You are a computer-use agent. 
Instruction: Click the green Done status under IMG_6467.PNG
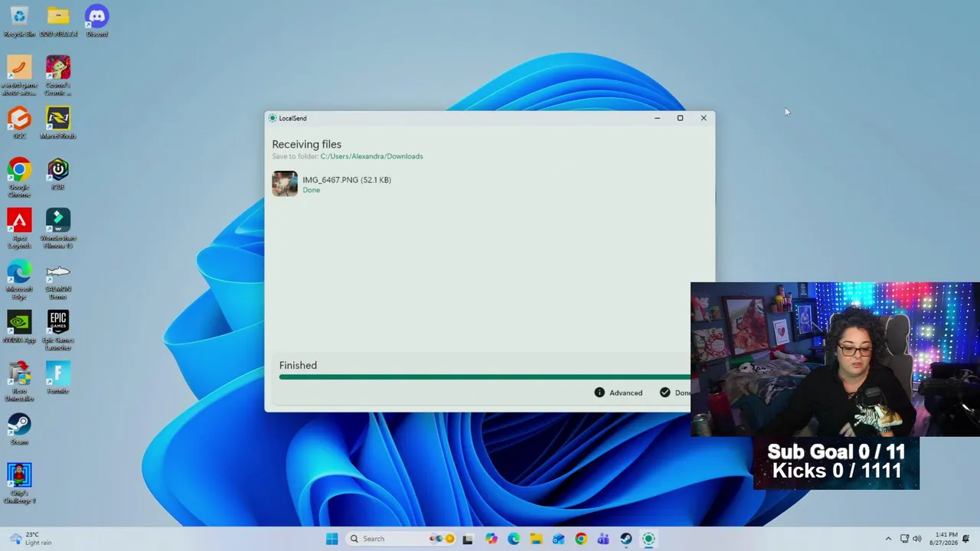311,190
